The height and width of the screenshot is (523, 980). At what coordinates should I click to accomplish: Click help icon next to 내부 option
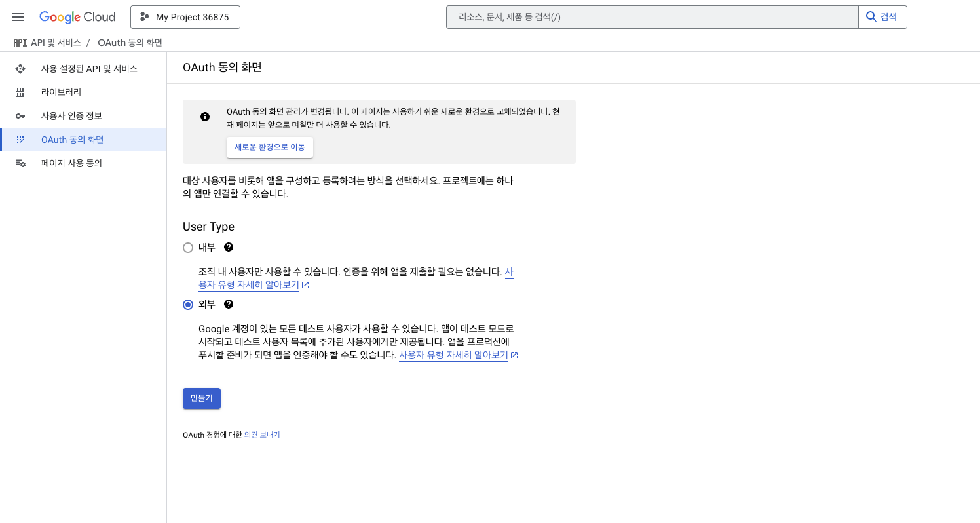click(229, 247)
